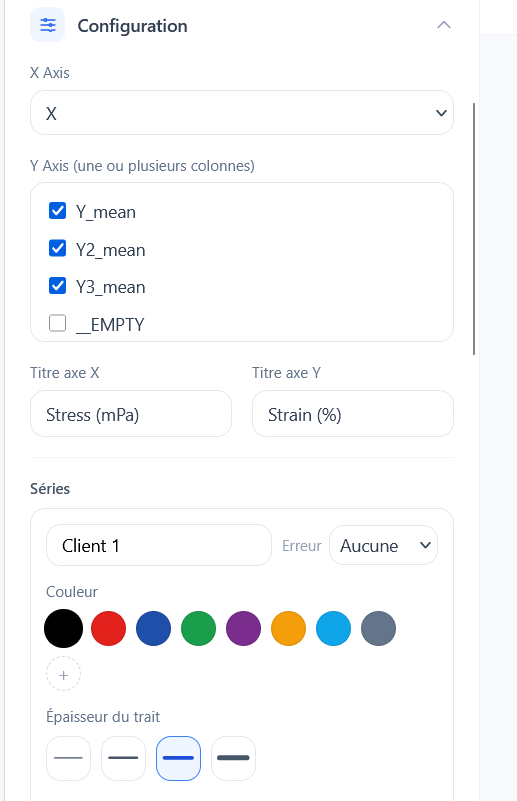This screenshot has height=801, width=517.
Task: Click the Titre axe Y field
Action: click(352, 414)
